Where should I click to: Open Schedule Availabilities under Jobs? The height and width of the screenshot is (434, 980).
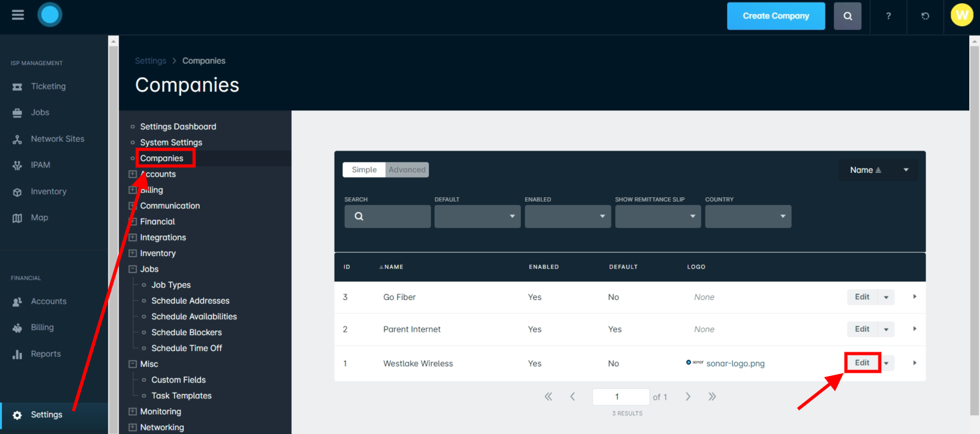coord(194,317)
